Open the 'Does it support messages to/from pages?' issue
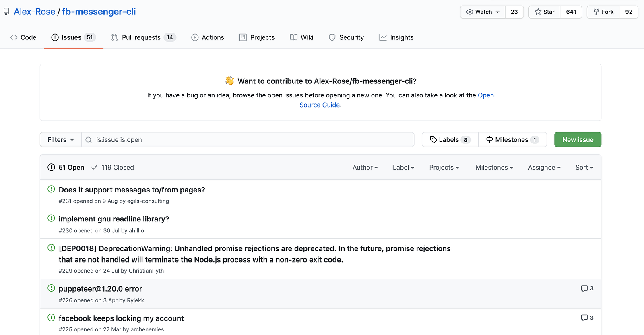This screenshot has height=335, width=644. pyautogui.click(x=132, y=190)
